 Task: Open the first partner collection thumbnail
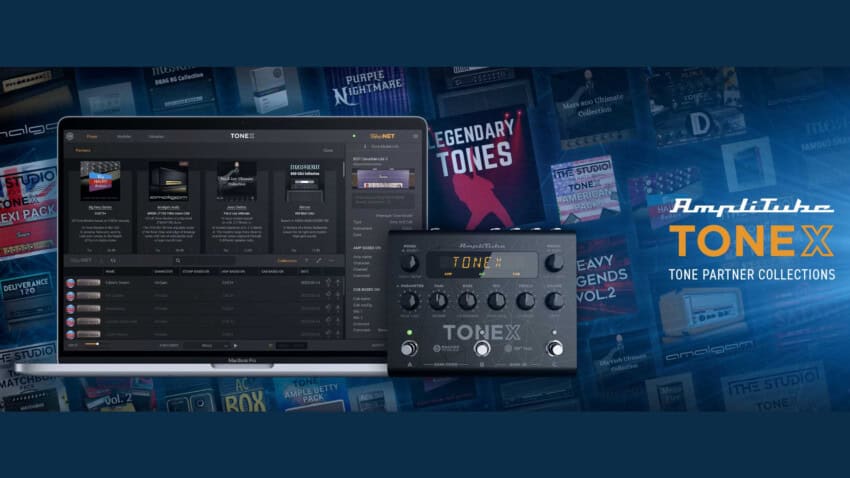pyautogui.click(x=100, y=181)
